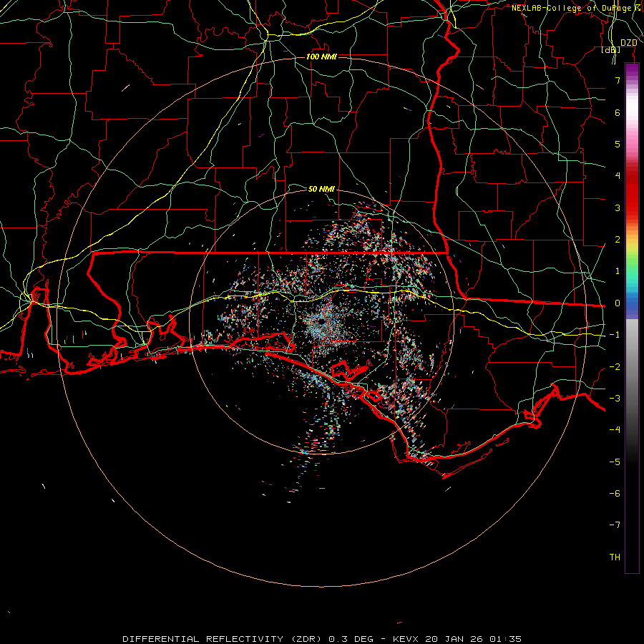Select the -6 value on the ZDR scale
The image size is (644, 644).
pos(615,494)
